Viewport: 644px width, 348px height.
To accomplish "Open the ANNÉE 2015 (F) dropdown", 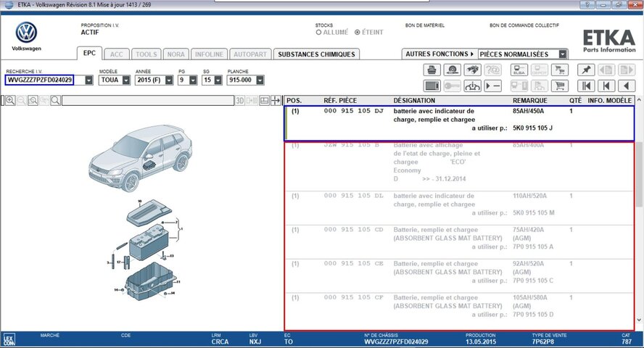I will pos(169,80).
